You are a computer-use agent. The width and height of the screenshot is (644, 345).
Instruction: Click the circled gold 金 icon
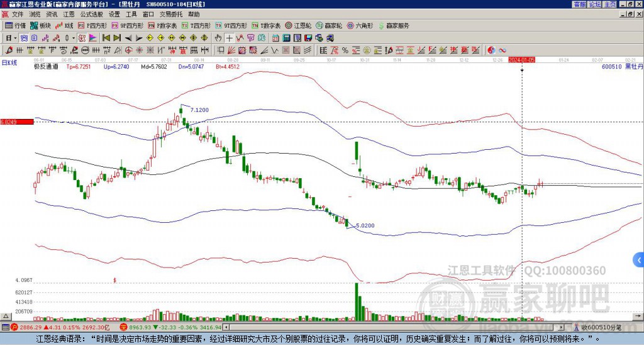pyautogui.click(x=367, y=50)
